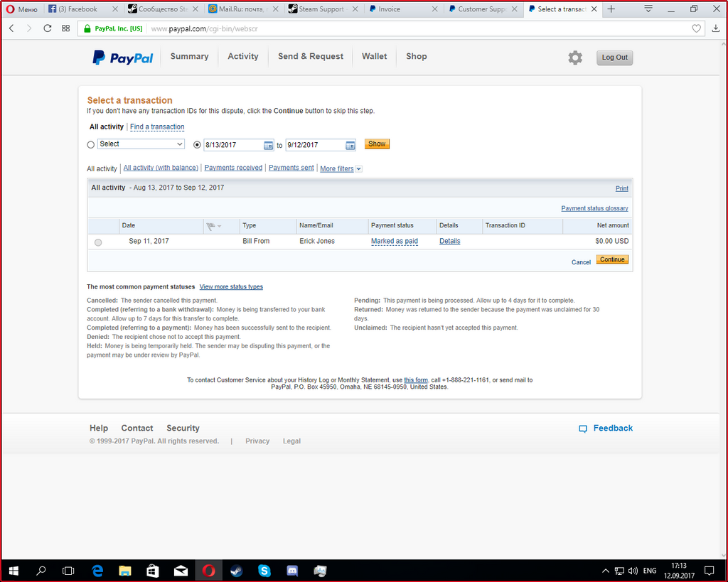
Task: Open Shop in PayPal navigation
Action: point(417,56)
